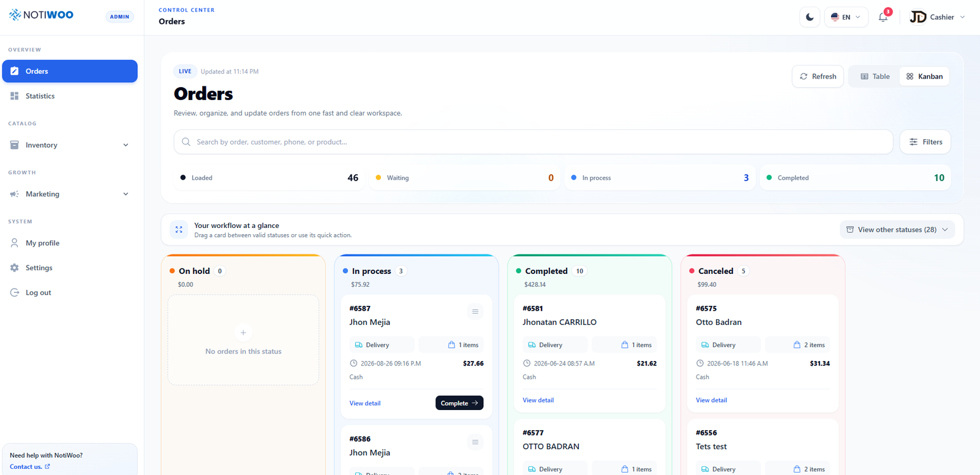Open Statistics in sidebar

point(70,96)
